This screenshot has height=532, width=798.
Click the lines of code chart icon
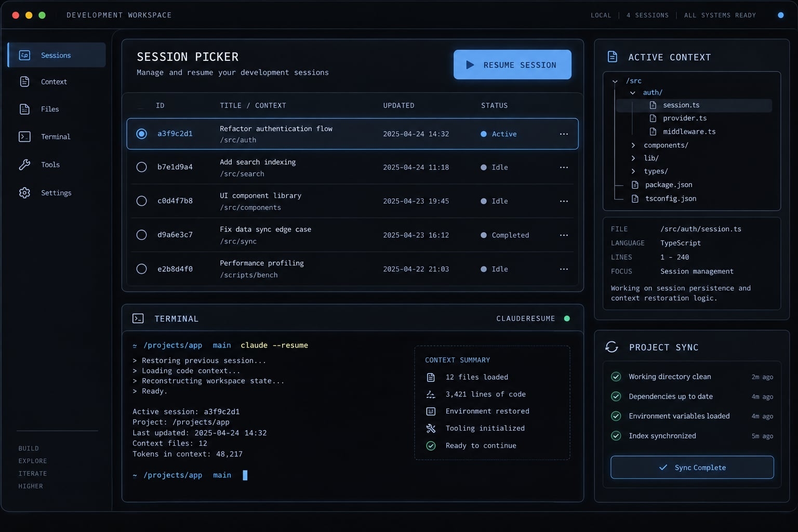(x=431, y=394)
